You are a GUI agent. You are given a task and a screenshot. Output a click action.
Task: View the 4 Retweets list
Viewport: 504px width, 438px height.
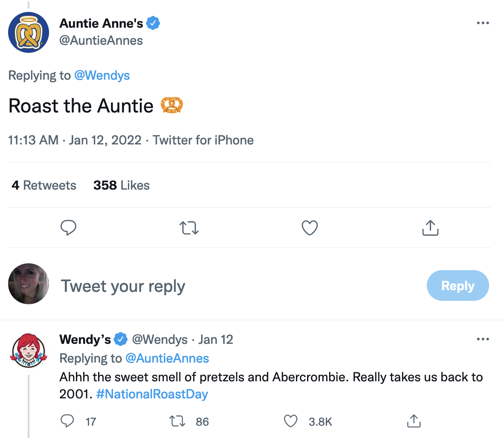44,185
